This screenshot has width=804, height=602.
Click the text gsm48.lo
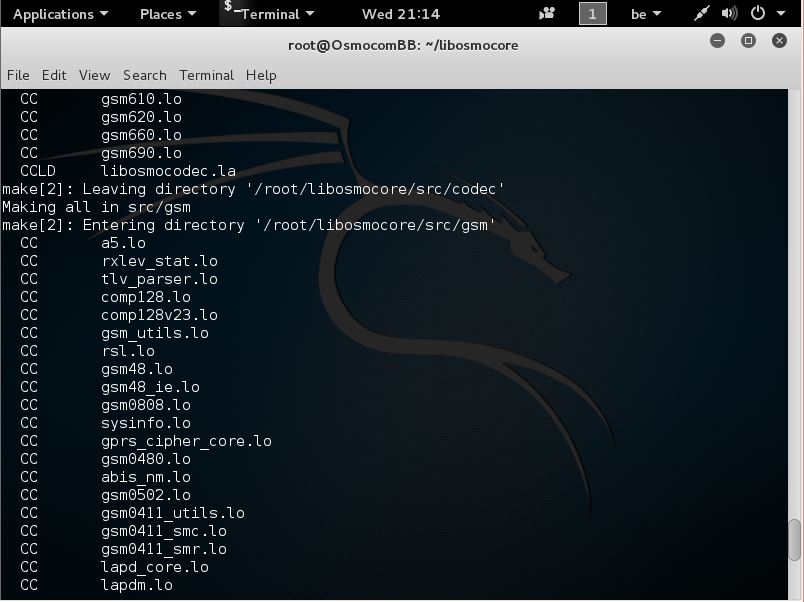click(x=137, y=369)
